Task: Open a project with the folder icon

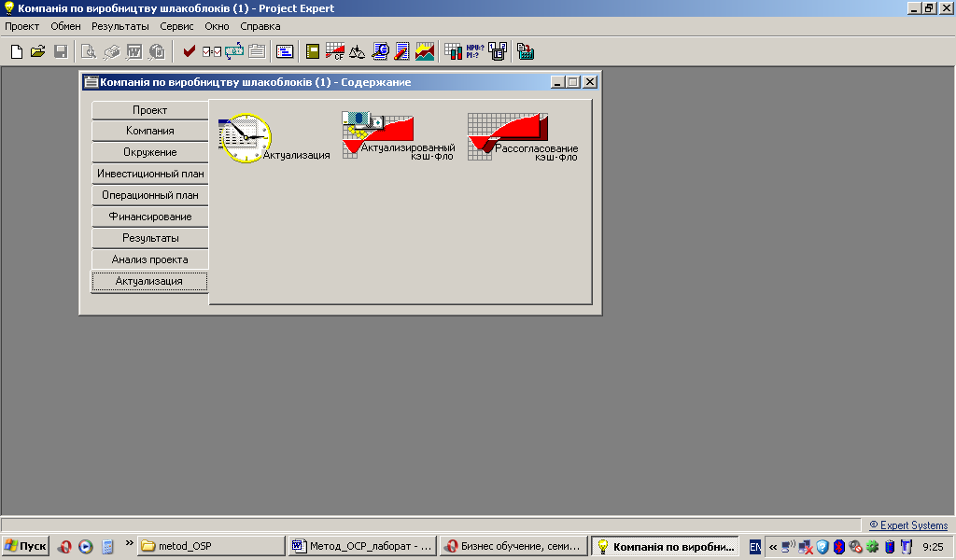Action: pos(37,51)
